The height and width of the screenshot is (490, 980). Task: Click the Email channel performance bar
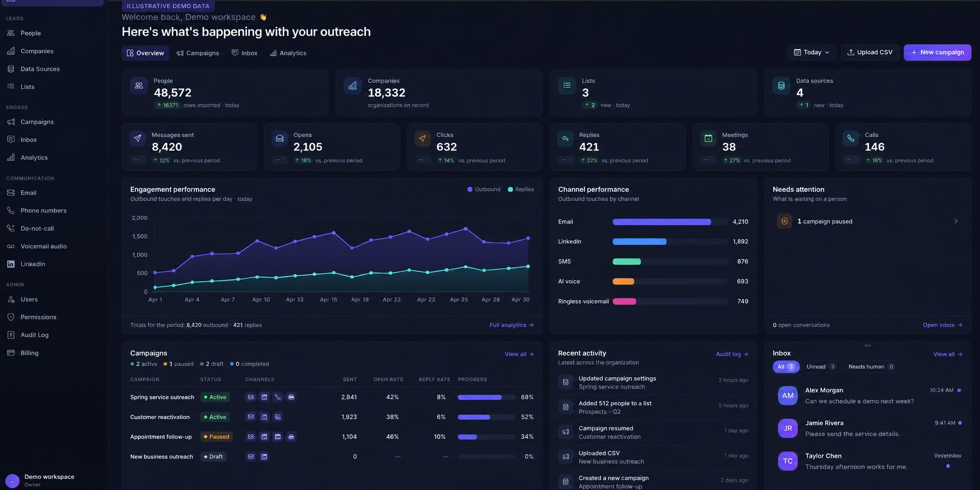pos(670,222)
